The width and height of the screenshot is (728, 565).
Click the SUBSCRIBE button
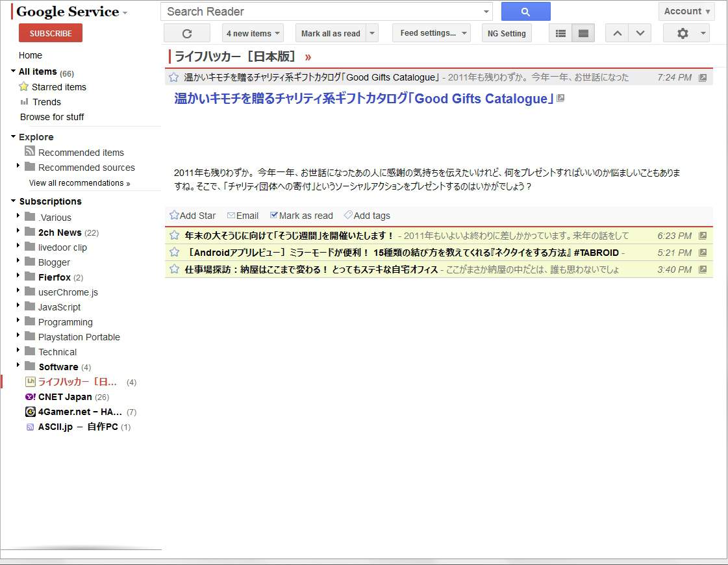coord(51,33)
